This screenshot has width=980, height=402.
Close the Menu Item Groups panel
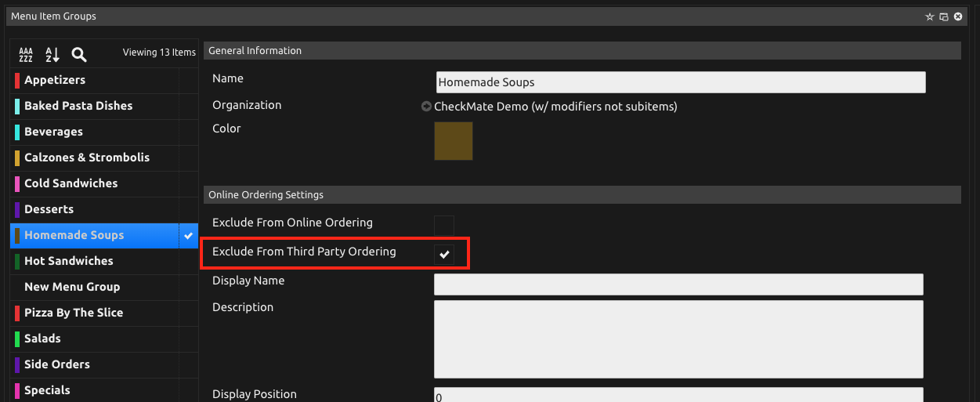pos(957,16)
